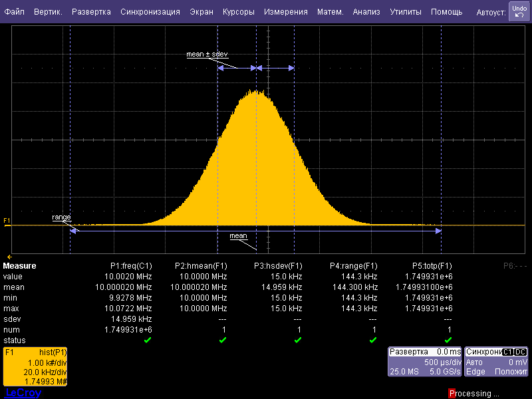Viewport: 532px width, 399px height.
Task: Click the LeCroy logo
Action: [23, 393]
